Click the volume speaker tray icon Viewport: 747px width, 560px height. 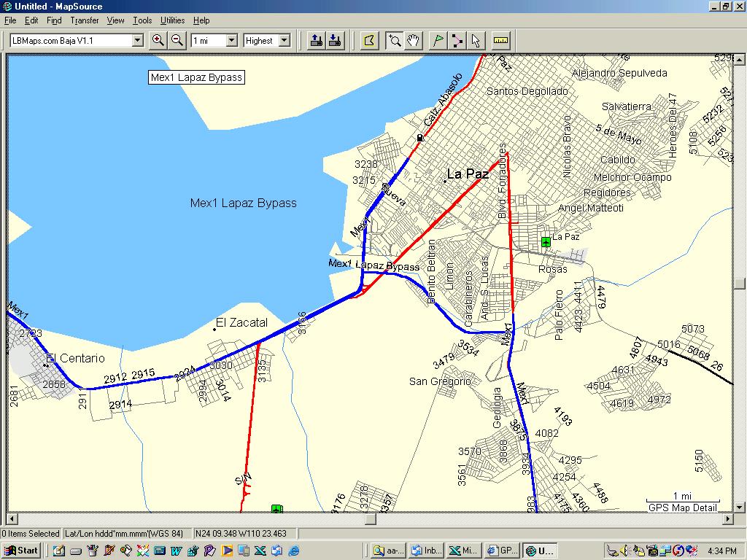point(624,551)
